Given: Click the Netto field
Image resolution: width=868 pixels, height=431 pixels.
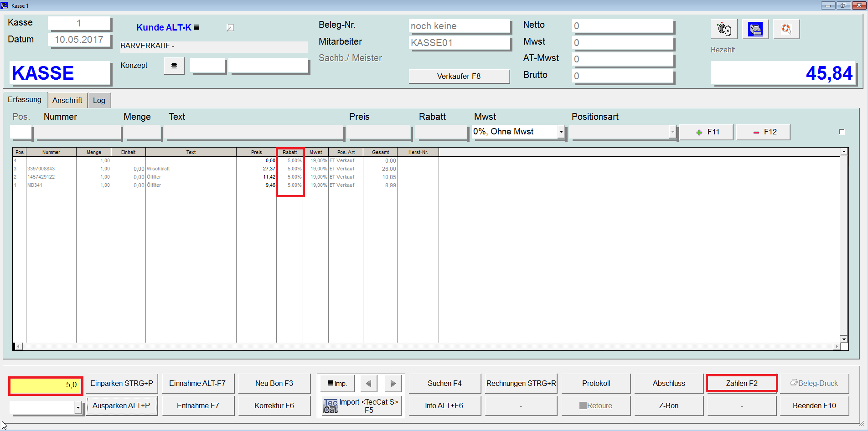Looking at the screenshot, I should click(623, 26).
